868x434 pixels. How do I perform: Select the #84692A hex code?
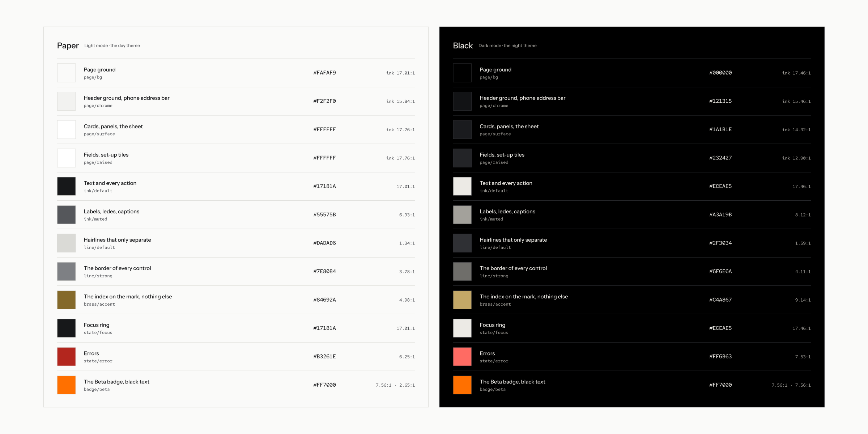[x=324, y=300]
